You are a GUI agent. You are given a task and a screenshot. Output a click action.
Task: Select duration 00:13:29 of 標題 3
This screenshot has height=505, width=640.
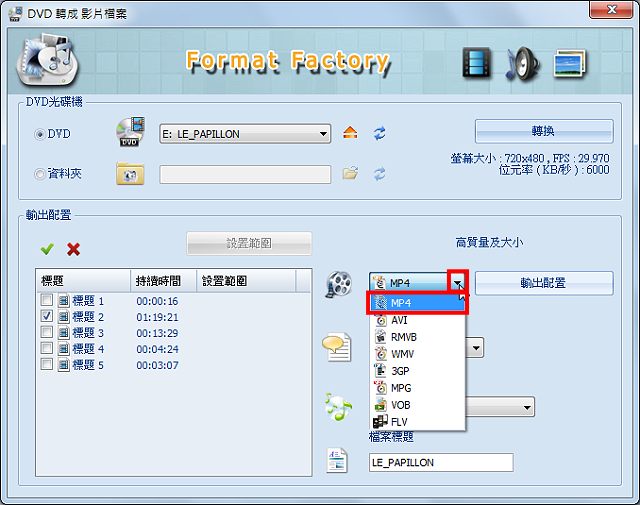coord(157,333)
